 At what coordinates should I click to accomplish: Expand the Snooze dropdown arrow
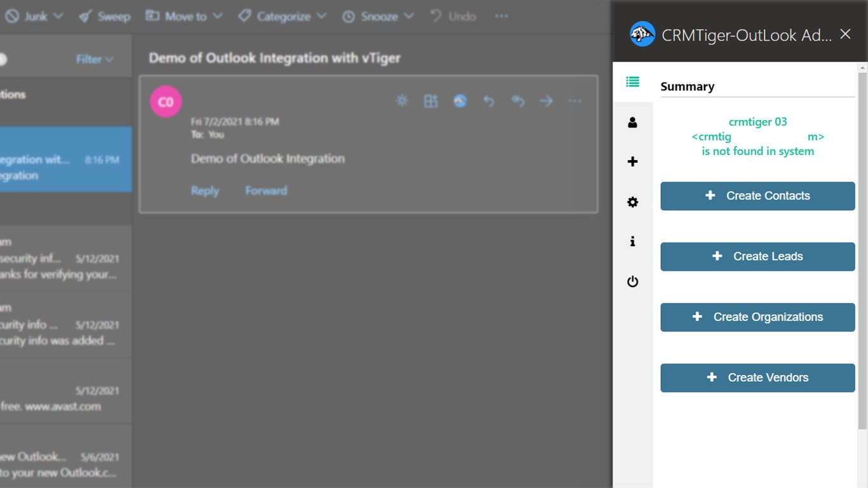click(x=409, y=17)
